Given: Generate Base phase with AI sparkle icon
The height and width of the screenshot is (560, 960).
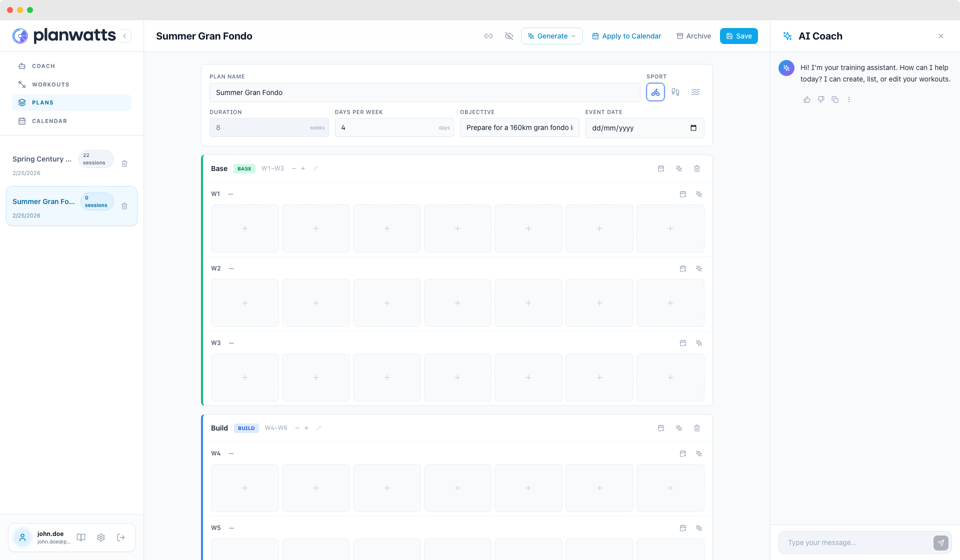Looking at the screenshot, I should point(679,168).
